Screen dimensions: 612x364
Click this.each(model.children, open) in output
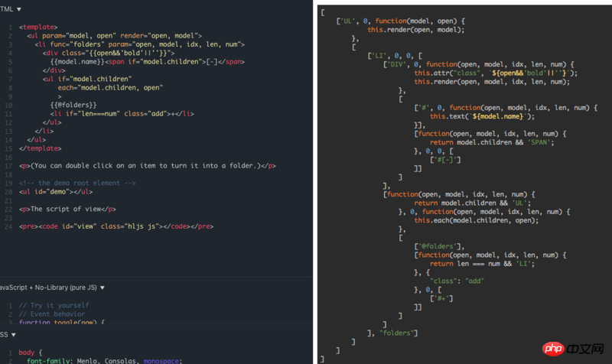(476, 220)
